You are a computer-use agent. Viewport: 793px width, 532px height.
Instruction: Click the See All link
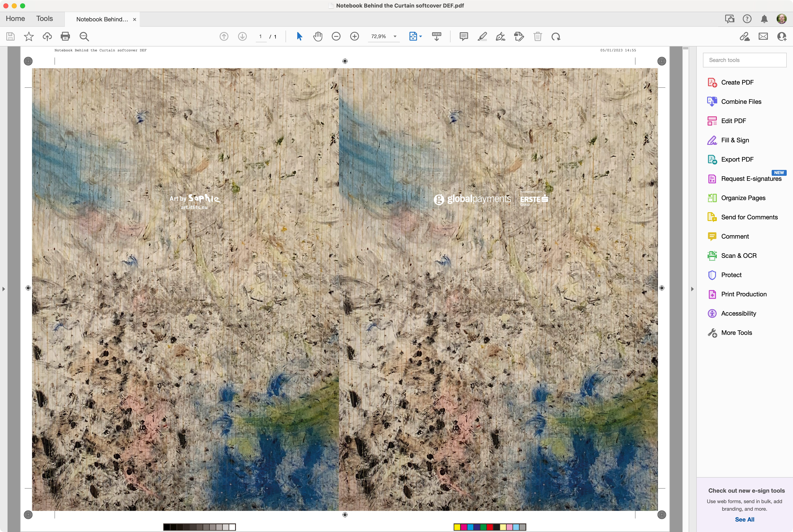(744, 519)
